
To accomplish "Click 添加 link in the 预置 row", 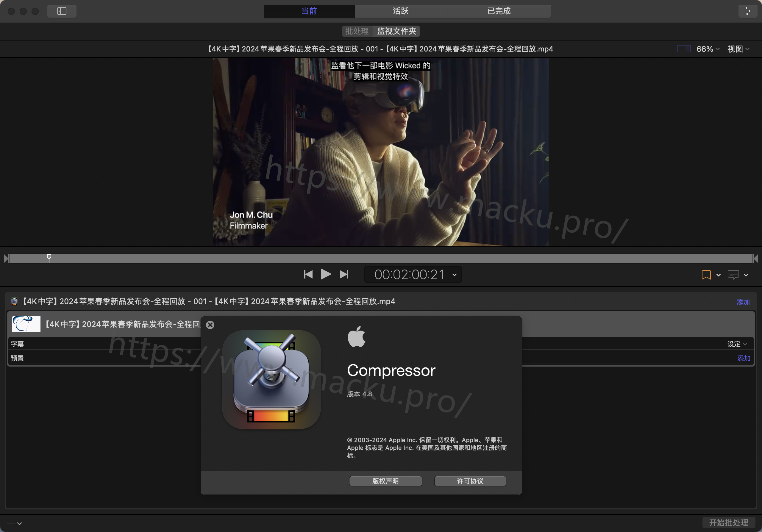I will (744, 358).
